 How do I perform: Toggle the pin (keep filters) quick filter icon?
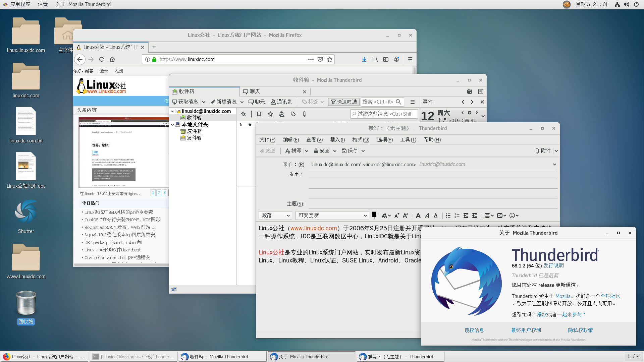point(244,114)
